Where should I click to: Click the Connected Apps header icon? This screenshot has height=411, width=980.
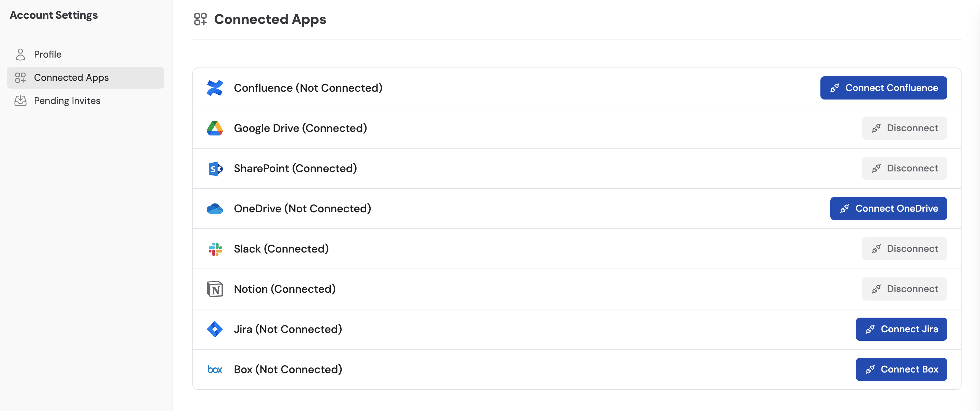(201, 19)
